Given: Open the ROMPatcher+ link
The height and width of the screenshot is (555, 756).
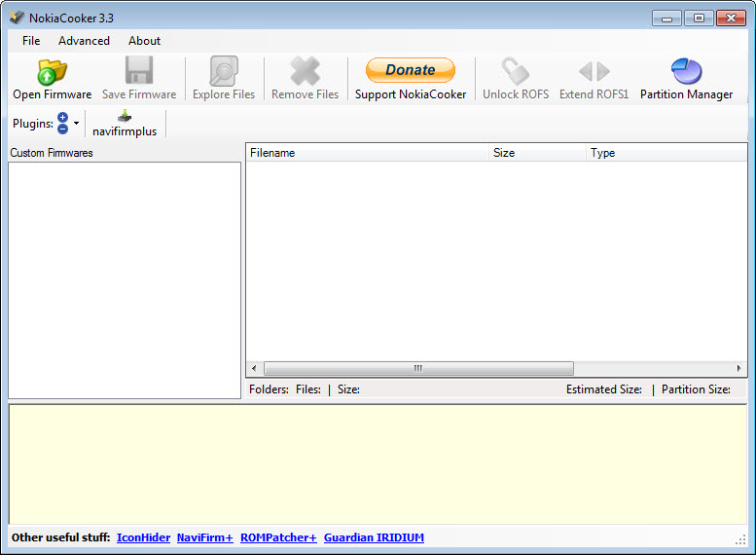Looking at the screenshot, I should point(278,537).
